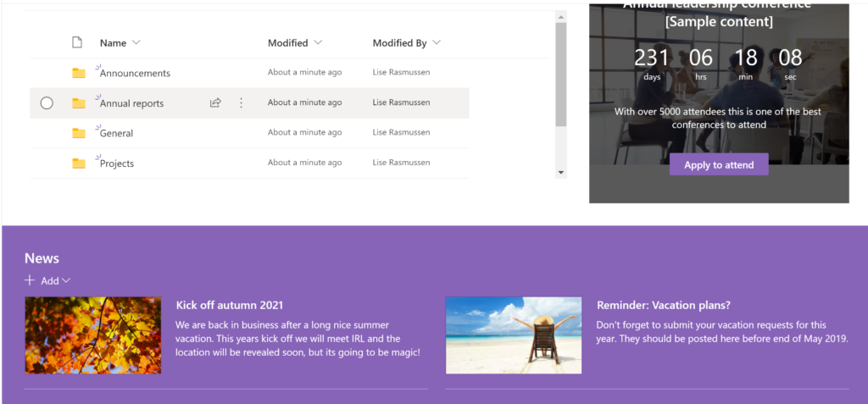Image resolution: width=868 pixels, height=404 pixels.
Task: Click the beach chair news thumbnail
Action: [x=514, y=335]
